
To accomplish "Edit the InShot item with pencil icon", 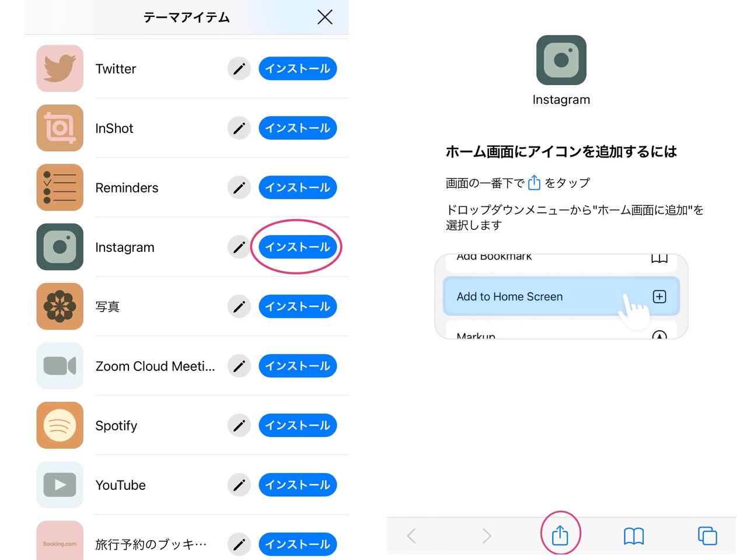I will coord(239,128).
